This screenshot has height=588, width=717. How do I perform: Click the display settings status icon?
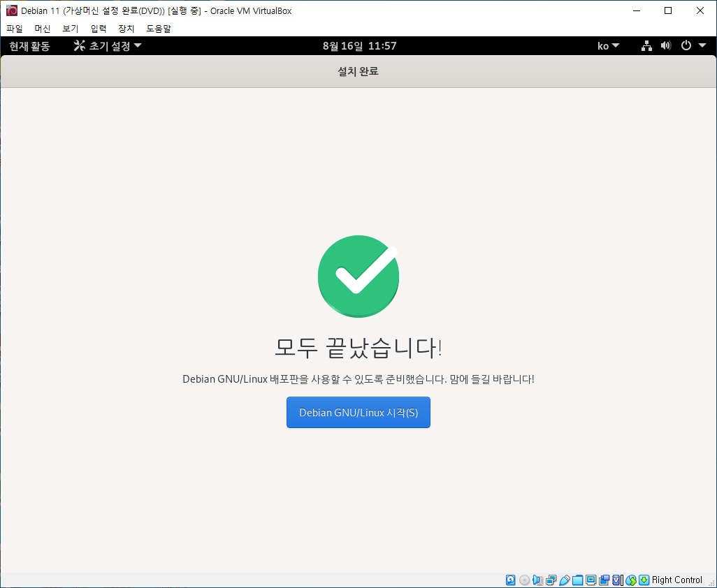(x=591, y=580)
